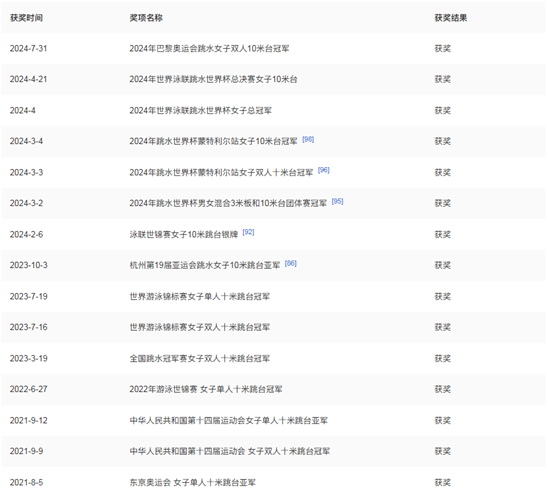Select the date 2024-3-3

pos(26,172)
